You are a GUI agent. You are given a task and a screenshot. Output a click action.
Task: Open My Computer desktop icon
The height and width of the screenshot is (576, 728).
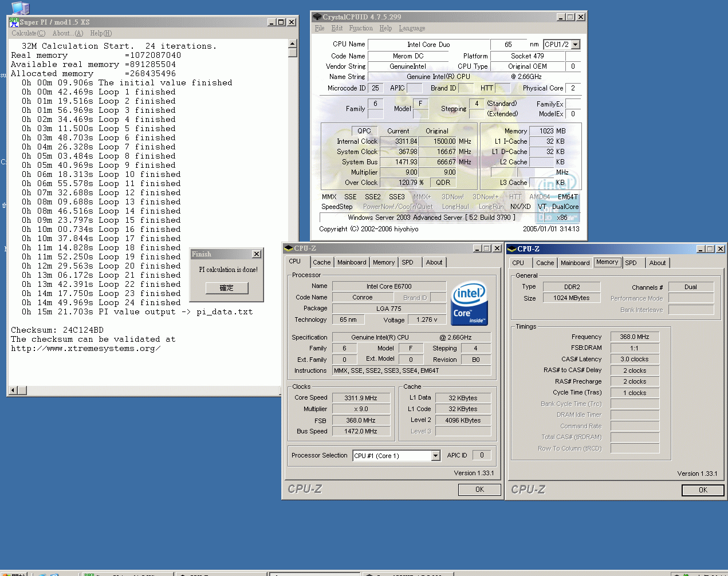tap(20, 7)
